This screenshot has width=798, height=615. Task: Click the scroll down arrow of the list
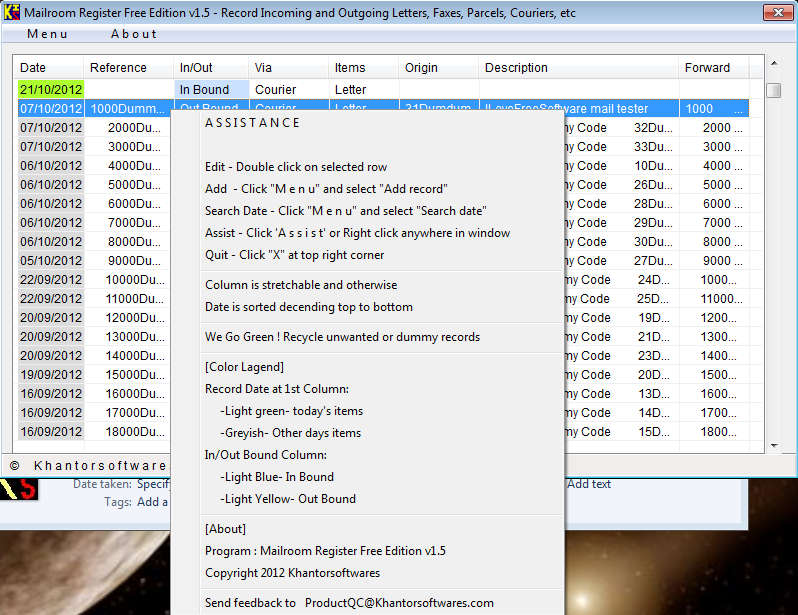[773, 445]
